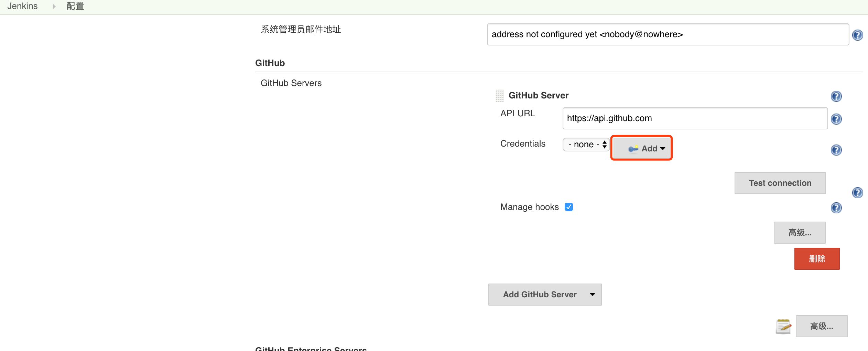Open the Credentials none dropdown
The image size is (868, 351).
click(x=586, y=144)
